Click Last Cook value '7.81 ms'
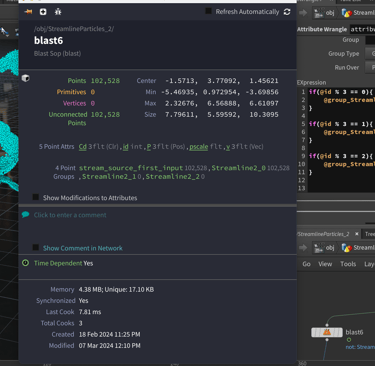This screenshot has height=366, width=375. pyautogui.click(x=90, y=312)
